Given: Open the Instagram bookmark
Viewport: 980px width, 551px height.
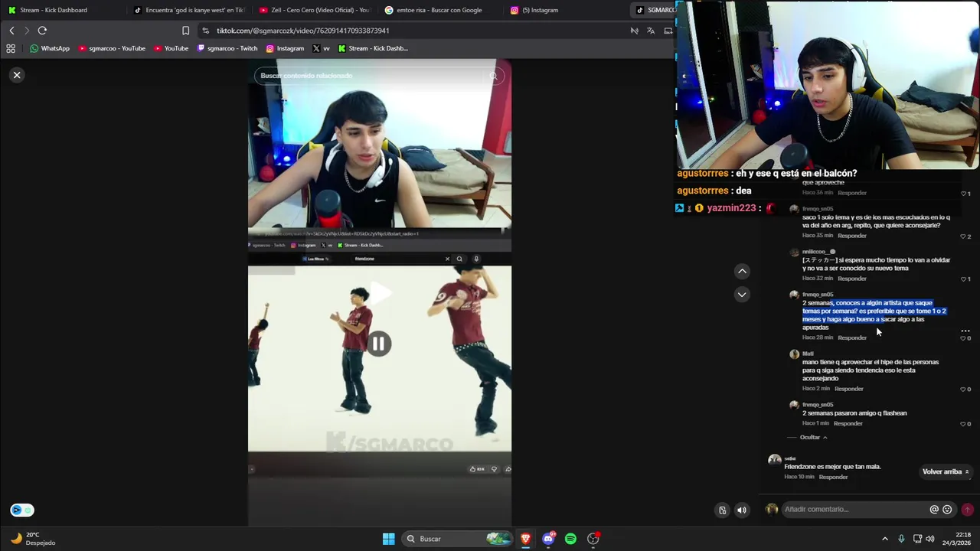Looking at the screenshot, I should pos(285,48).
